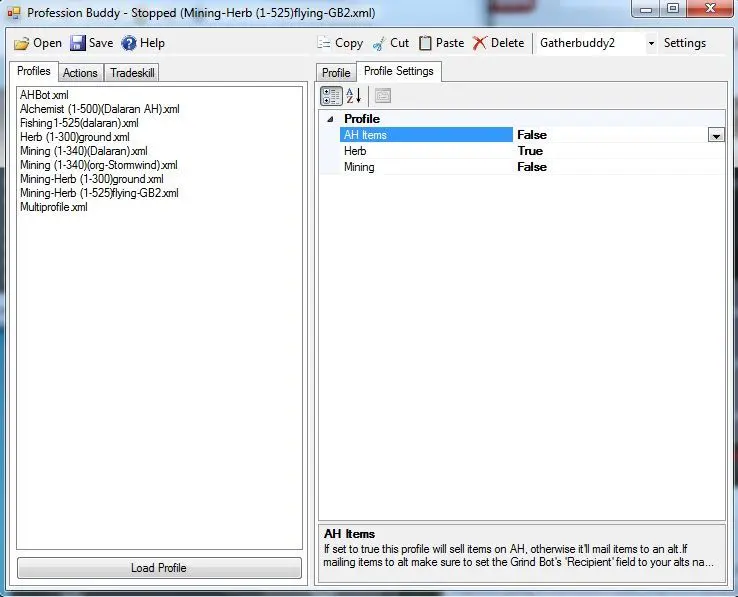Click the Herb value True
This screenshot has width=738, height=597.
point(530,151)
